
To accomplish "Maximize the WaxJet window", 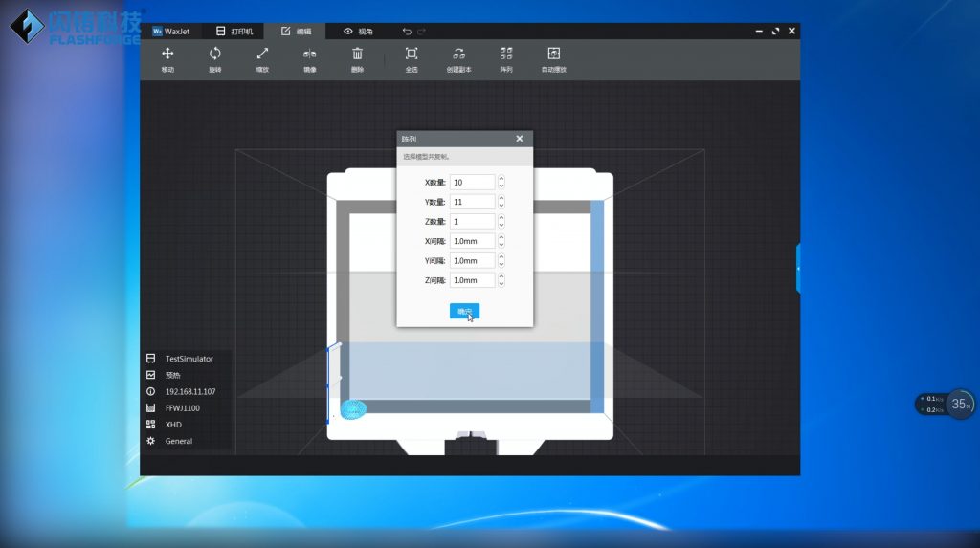I will point(775,32).
